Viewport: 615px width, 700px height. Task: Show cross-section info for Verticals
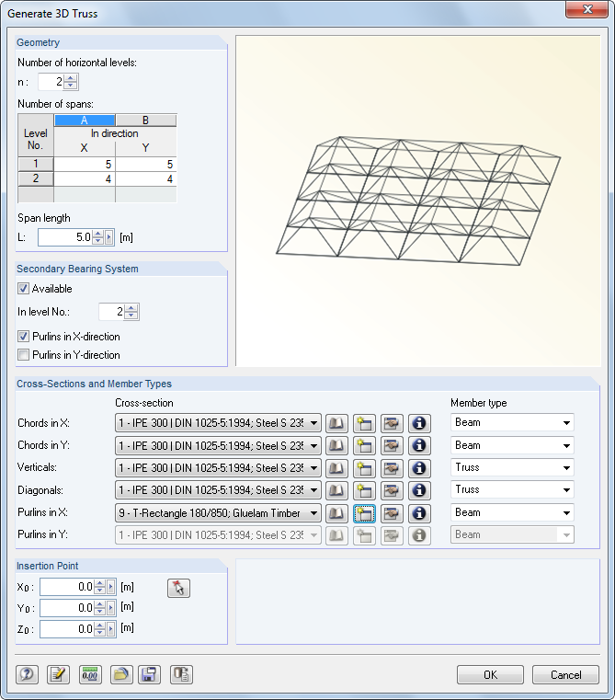coord(419,468)
